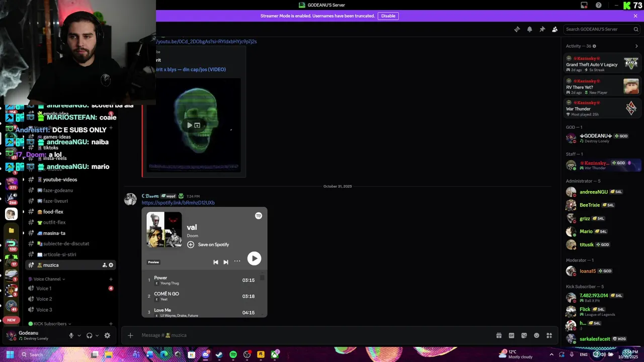Viewport: 644px width, 362px height.
Task: Open the spotify.link URL in chat
Action: pos(178,203)
